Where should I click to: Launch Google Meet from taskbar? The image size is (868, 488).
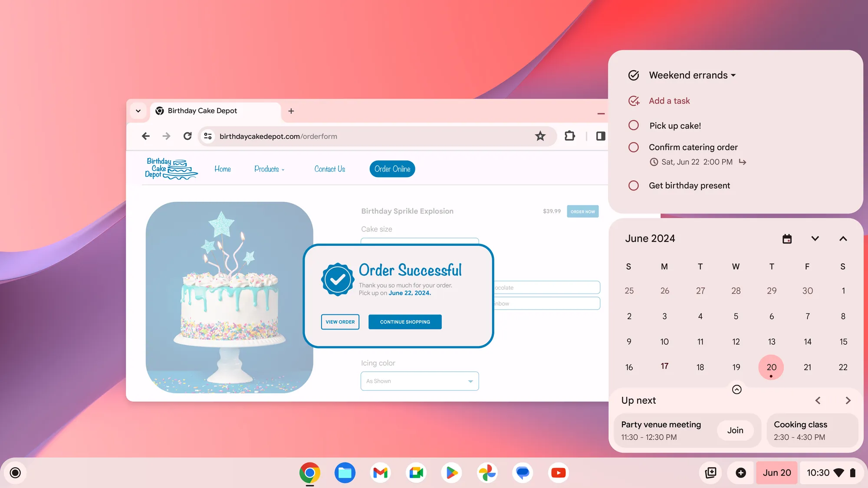tap(418, 472)
